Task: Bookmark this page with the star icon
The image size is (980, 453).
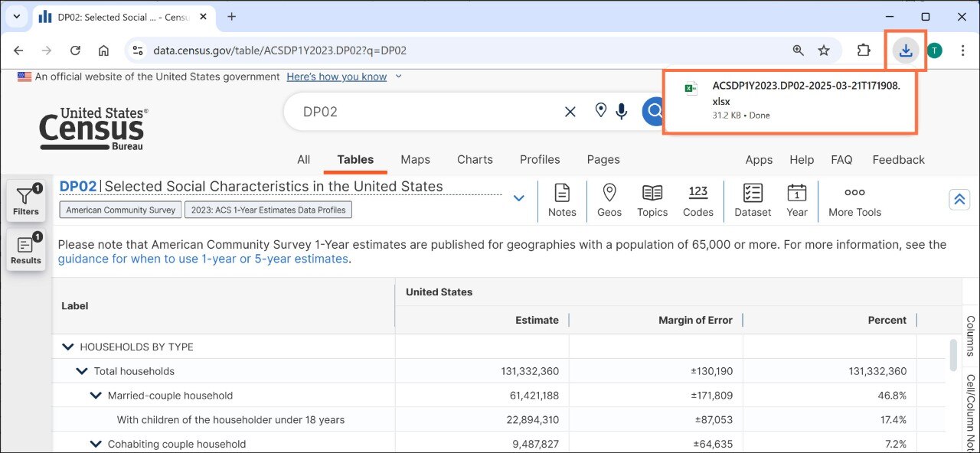Action: (824, 51)
